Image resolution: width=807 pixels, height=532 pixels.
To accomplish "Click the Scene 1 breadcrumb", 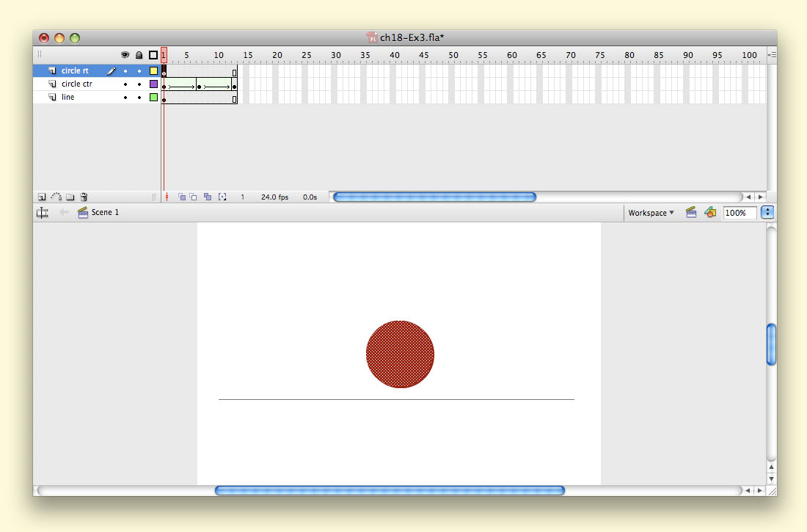I will click(105, 213).
